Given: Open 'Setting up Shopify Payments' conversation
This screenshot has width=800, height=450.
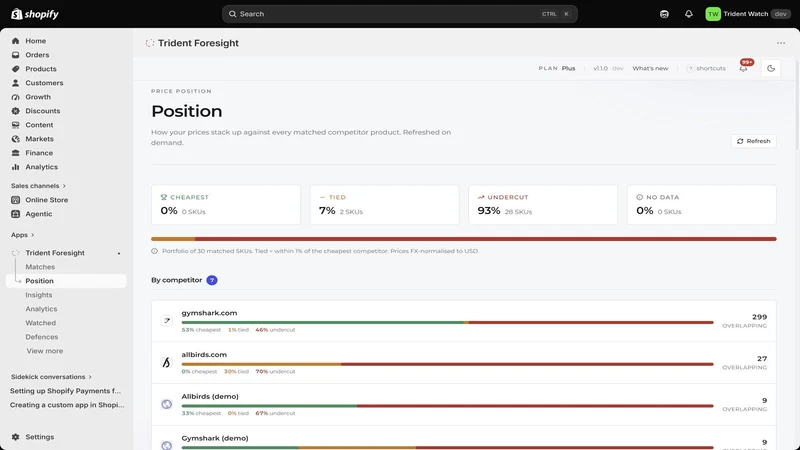Looking at the screenshot, I should (x=65, y=391).
